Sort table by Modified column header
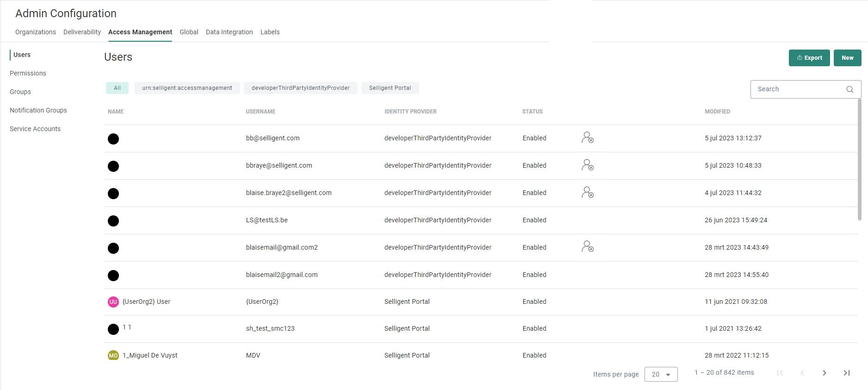Screen dimensions: 868x390 pyautogui.click(x=717, y=112)
